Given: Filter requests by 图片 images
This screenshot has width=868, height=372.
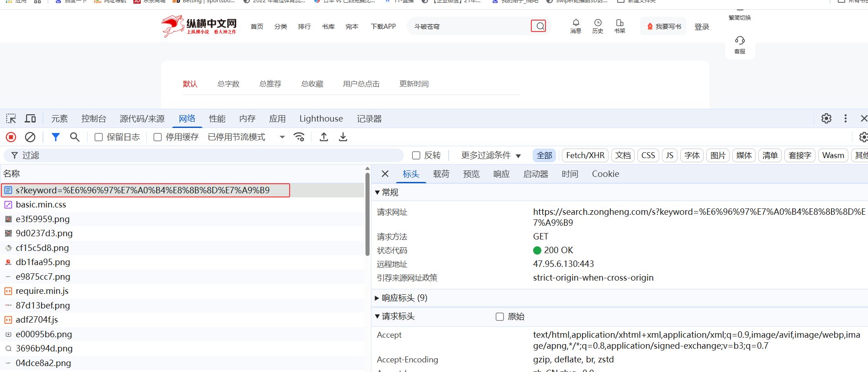Looking at the screenshot, I should 718,155.
